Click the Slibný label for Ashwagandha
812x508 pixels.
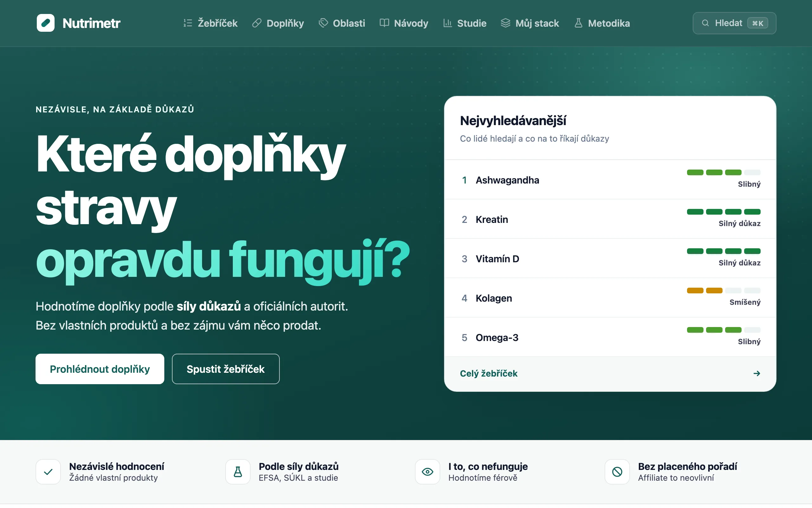[749, 184]
